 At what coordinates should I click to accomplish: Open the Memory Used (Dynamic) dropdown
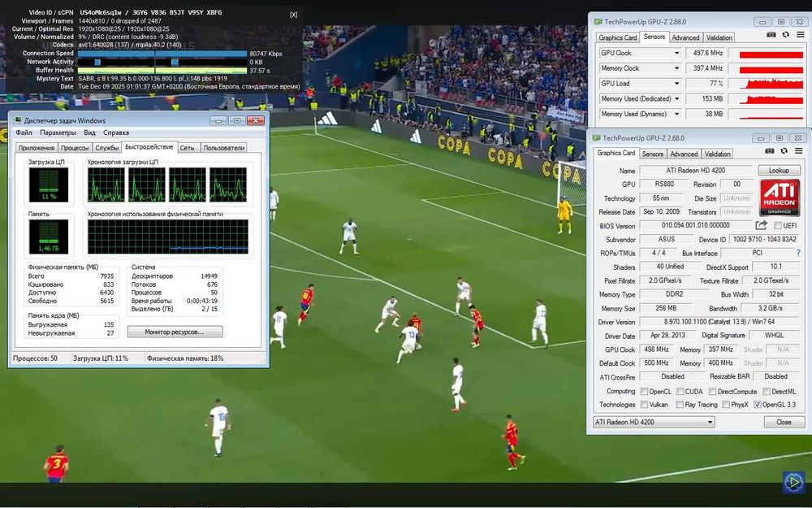point(676,114)
